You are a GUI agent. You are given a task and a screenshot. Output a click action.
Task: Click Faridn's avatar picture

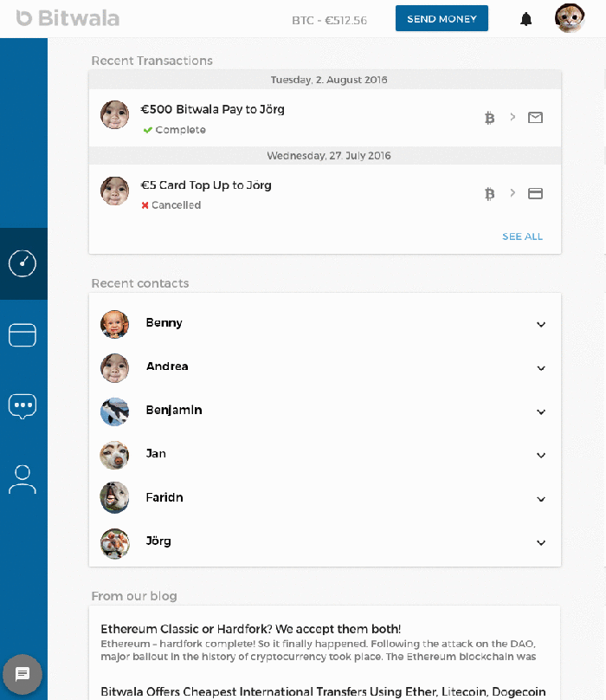pyautogui.click(x=114, y=497)
